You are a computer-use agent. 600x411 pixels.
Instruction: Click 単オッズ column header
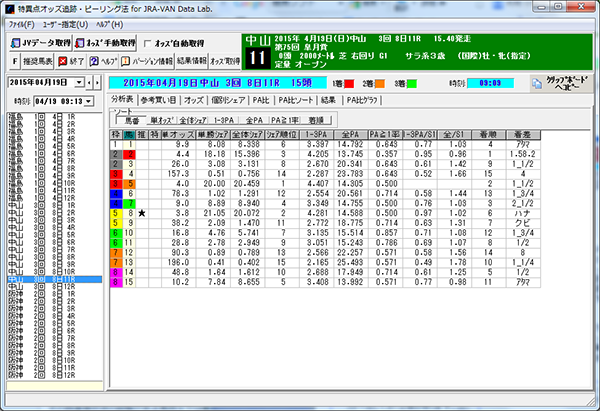tap(178, 135)
